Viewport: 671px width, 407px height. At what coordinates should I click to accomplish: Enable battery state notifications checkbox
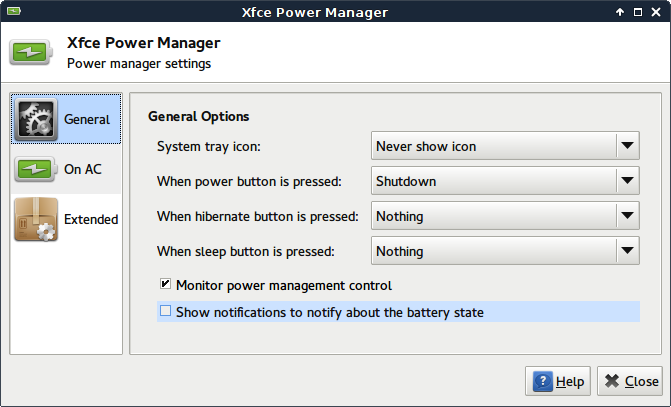pyautogui.click(x=165, y=311)
